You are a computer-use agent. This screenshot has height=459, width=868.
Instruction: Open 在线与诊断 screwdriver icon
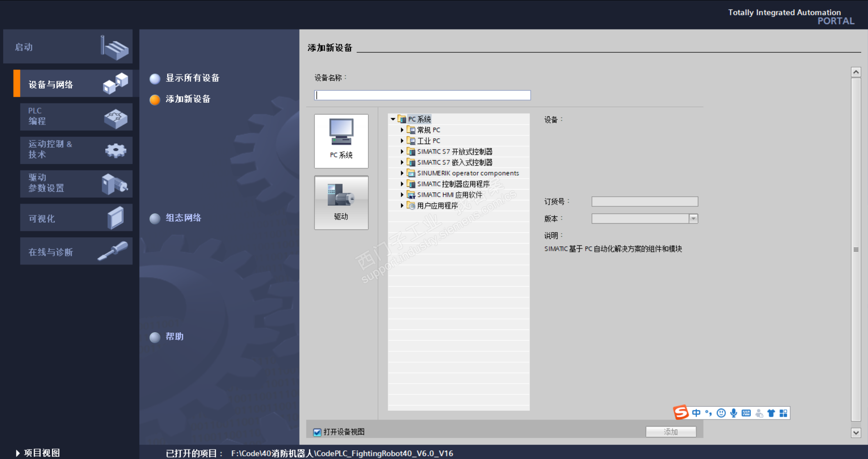(113, 251)
